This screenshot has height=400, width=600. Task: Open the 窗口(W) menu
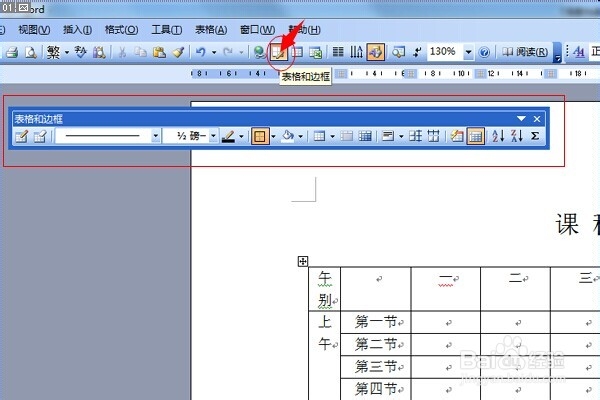point(257,29)
